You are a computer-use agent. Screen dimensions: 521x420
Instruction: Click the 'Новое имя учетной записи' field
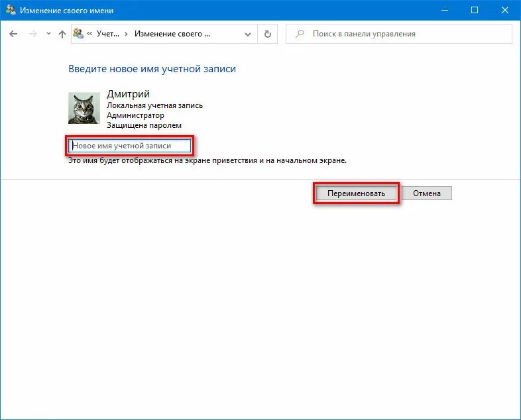(x=129, y=146)
